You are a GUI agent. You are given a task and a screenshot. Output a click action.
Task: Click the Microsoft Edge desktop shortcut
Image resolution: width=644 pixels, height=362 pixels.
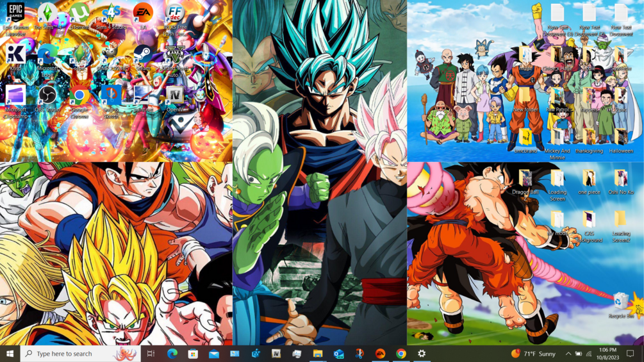(47, 61)
